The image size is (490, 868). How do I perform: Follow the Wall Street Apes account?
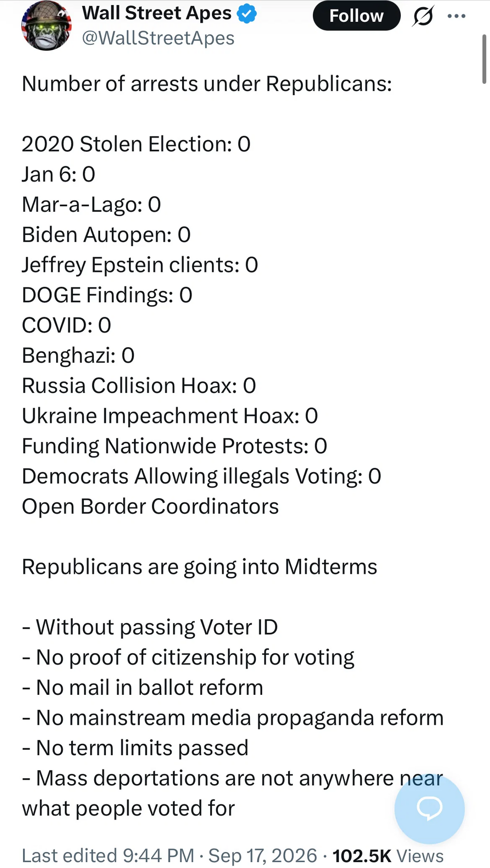pyautogui.click(x=356, y=16)
